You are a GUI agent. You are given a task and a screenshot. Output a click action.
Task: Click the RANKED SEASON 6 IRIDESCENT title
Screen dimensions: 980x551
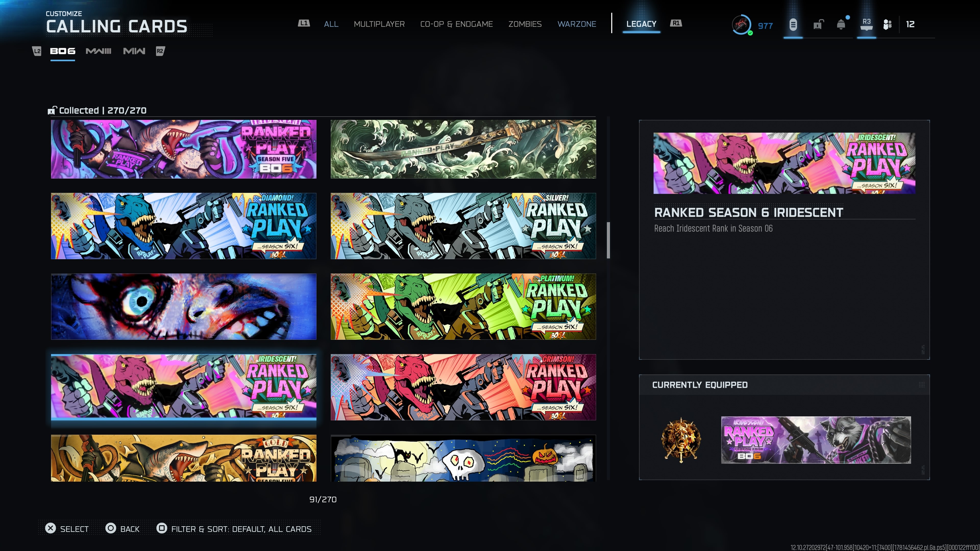[749, 212]
